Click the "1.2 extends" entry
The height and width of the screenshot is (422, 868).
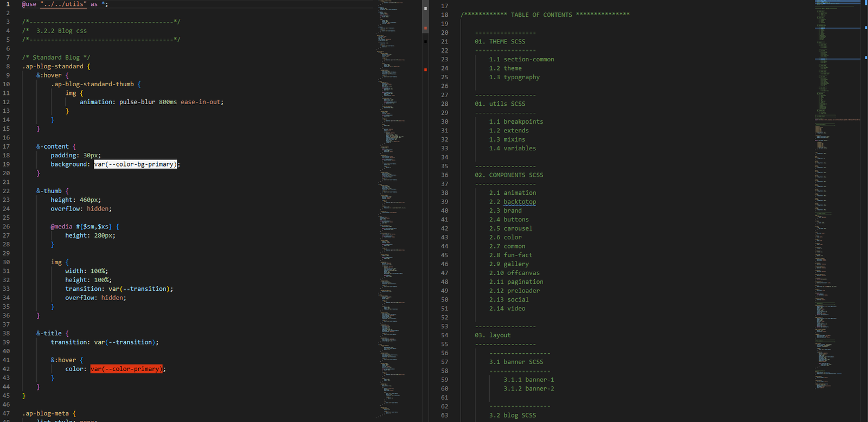click(x=509, y=130)
